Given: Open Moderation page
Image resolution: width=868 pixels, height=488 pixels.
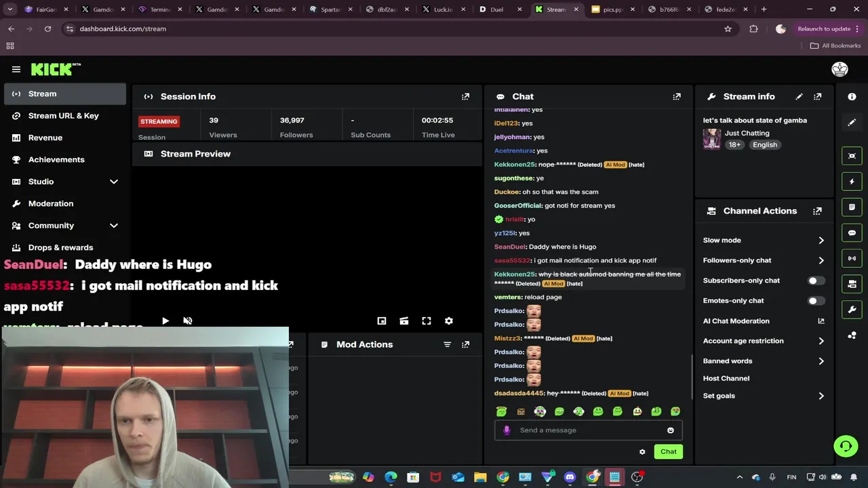Looking at the screenshot, I should (x=65, y=203).
